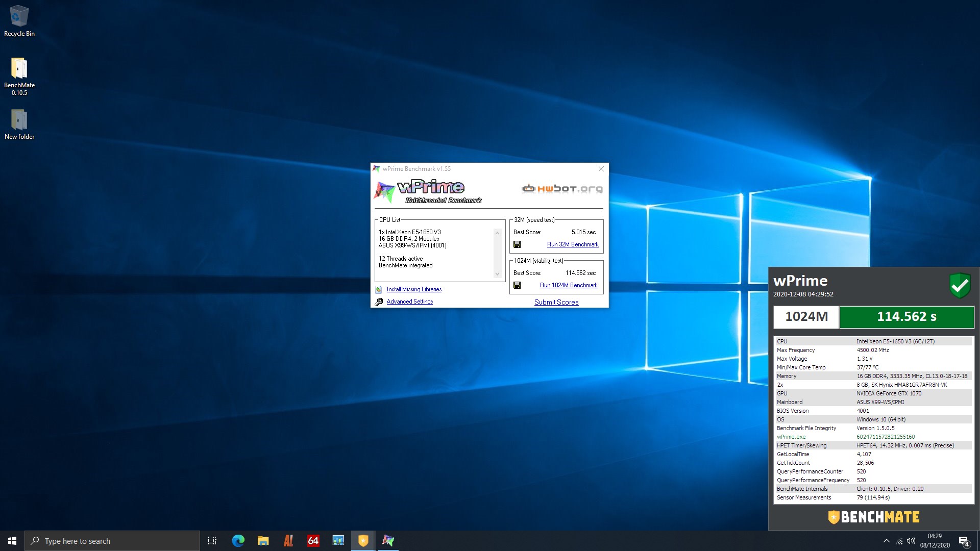Click the save icon for 32M score
980x551 pixels.
[517, 244]
